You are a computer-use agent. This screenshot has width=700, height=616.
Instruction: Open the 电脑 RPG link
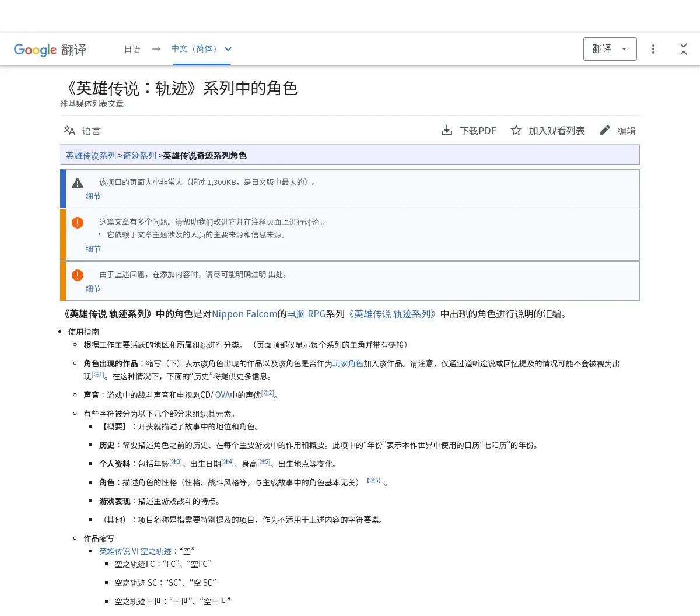tap(306, 314)
